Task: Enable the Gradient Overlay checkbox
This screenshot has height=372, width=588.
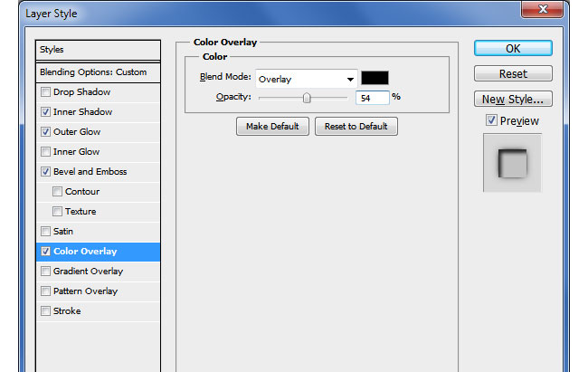Action: click(45, 271)
